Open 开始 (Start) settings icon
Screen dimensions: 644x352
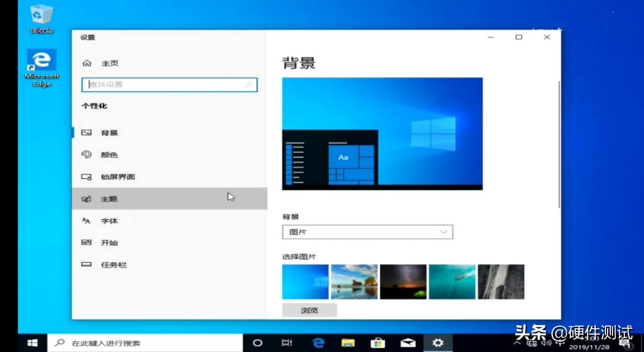[x=86, y=243]
